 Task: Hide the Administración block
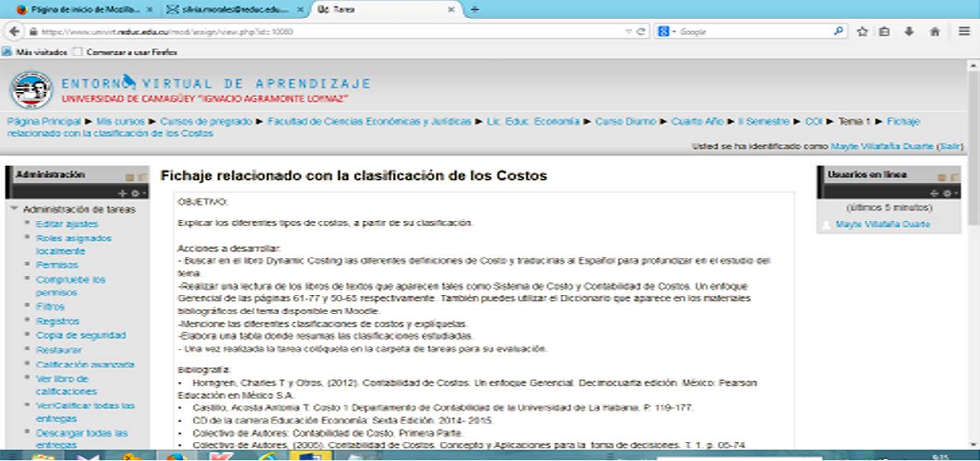[129, 177]
